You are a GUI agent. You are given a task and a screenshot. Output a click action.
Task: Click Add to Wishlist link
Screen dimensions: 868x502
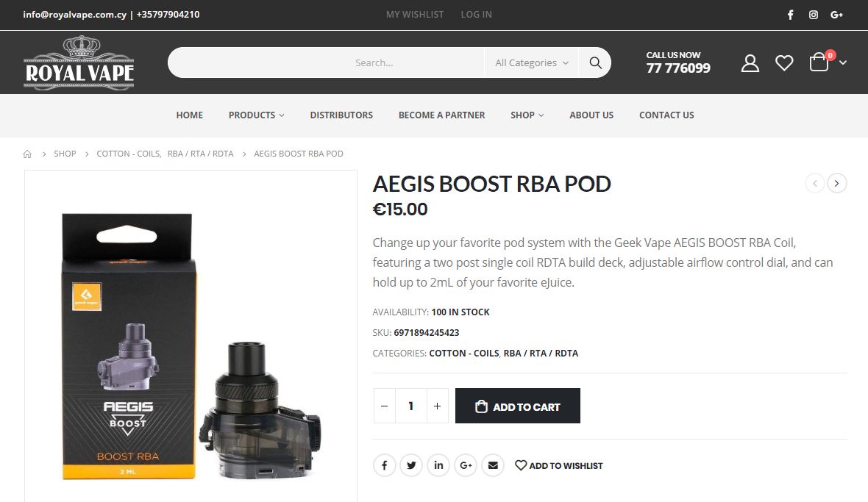coord(558,465)
